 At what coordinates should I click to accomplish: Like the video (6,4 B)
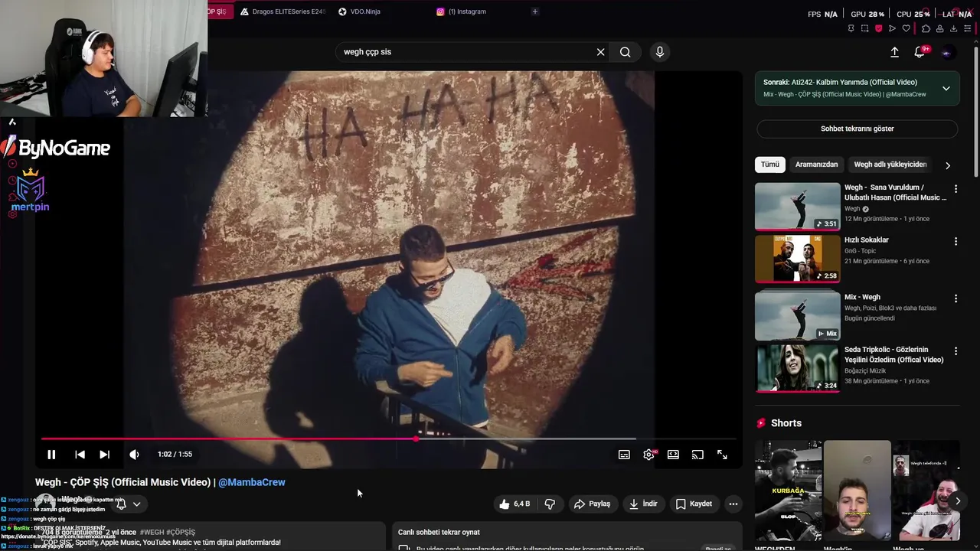tap(514, 504)
